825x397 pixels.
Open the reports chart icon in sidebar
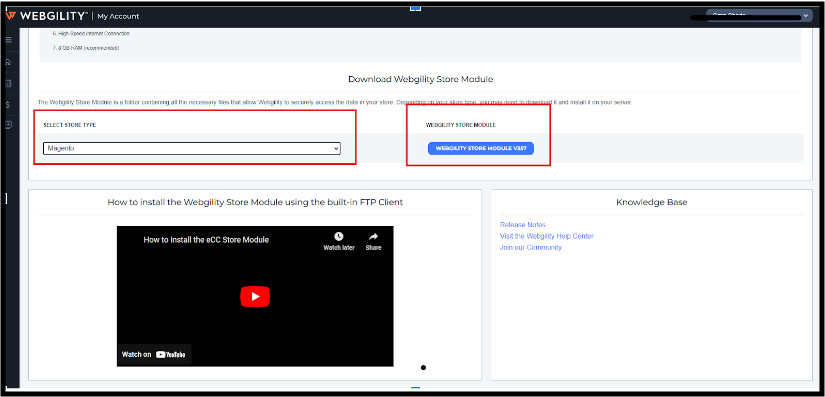(x=8, y=84)
